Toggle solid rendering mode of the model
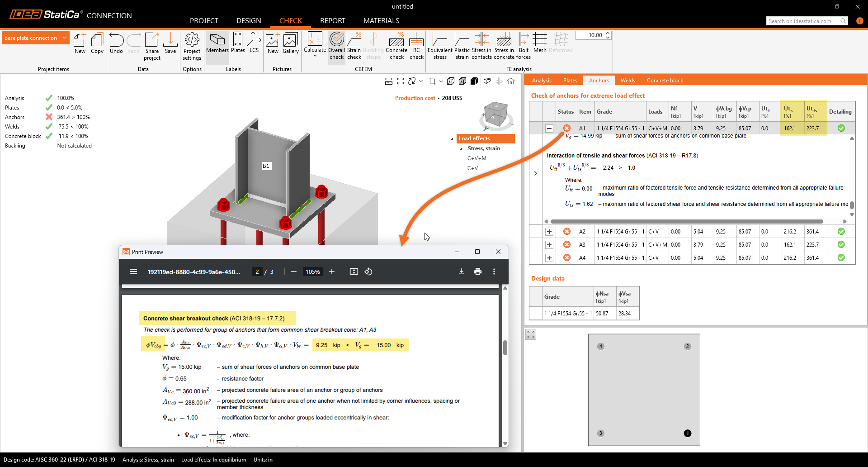The image size is (868, 467). pos(474,81)
